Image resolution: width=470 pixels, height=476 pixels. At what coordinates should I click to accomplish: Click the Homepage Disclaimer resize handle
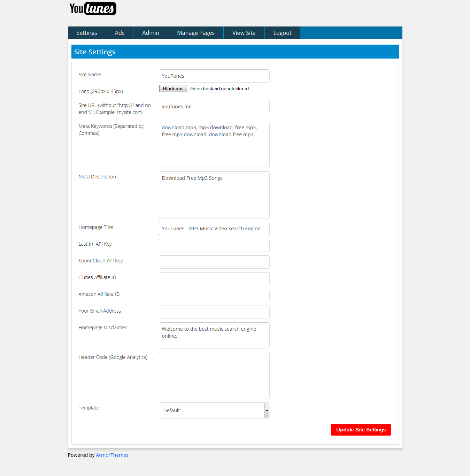tap(267, 346)
